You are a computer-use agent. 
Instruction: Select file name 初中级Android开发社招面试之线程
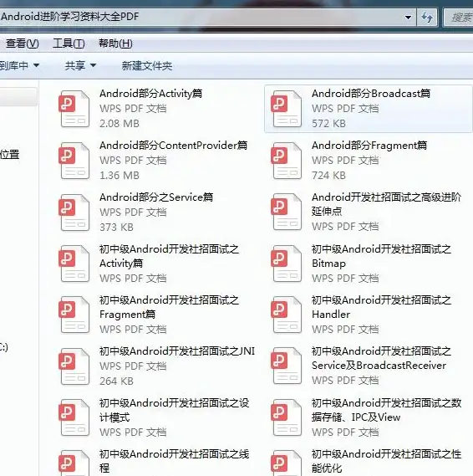(175, 461)
